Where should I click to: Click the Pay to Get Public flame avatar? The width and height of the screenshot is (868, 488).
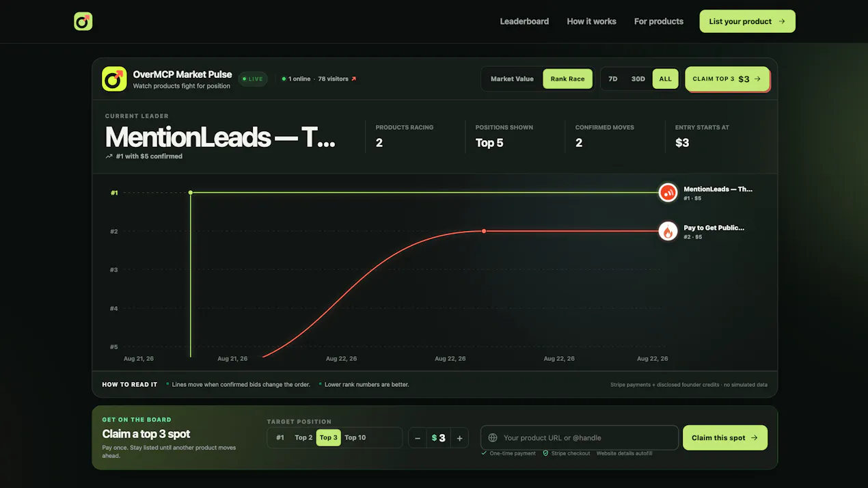pyautogui.click(x=668, y=231)
